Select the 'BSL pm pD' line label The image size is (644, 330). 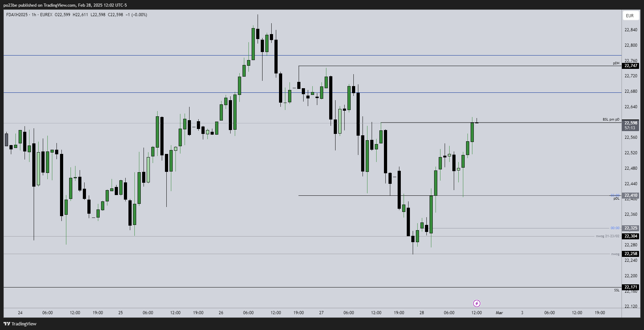pos(611,119)
